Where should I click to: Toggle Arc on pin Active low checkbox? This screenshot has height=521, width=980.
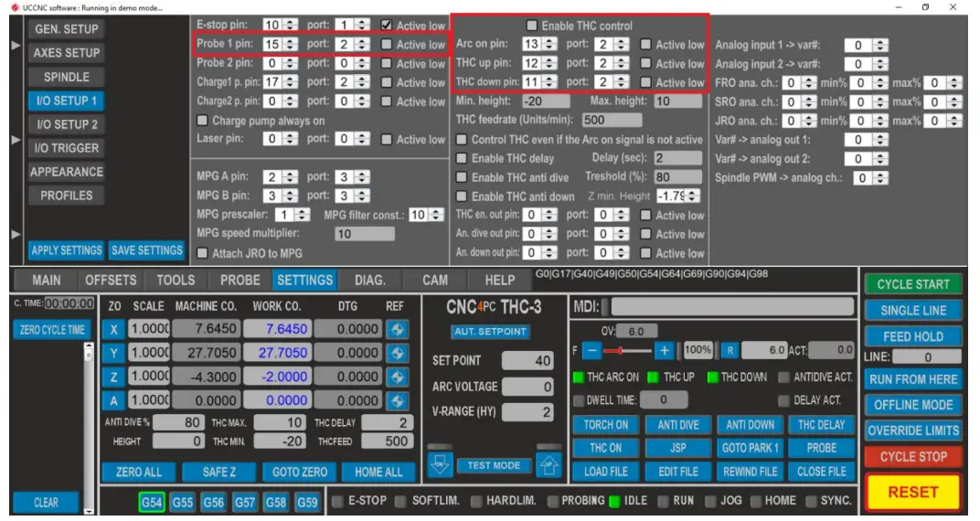[645, 45]
